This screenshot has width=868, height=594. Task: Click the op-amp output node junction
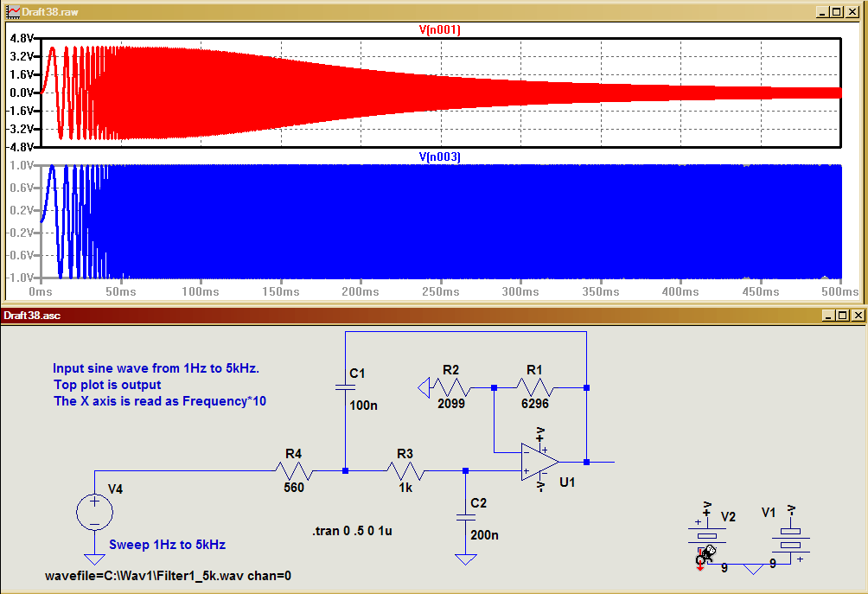coord(586,462)
